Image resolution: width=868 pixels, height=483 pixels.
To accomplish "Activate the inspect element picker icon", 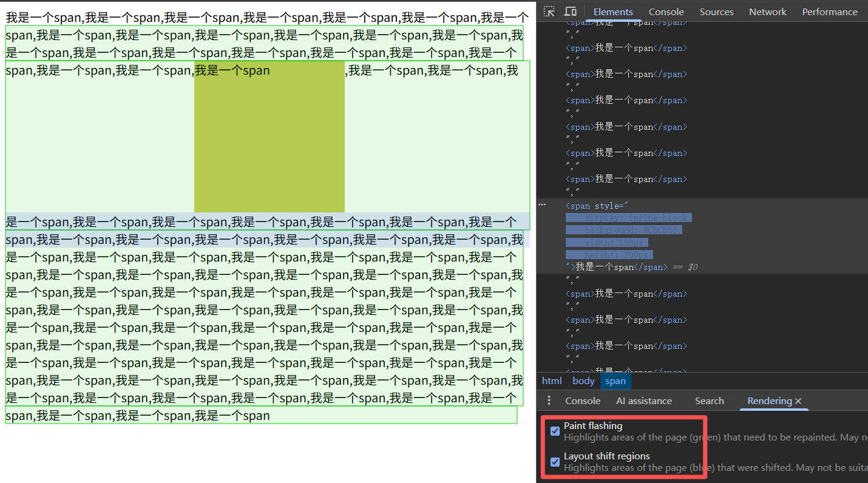I will [x=549, y=12].
